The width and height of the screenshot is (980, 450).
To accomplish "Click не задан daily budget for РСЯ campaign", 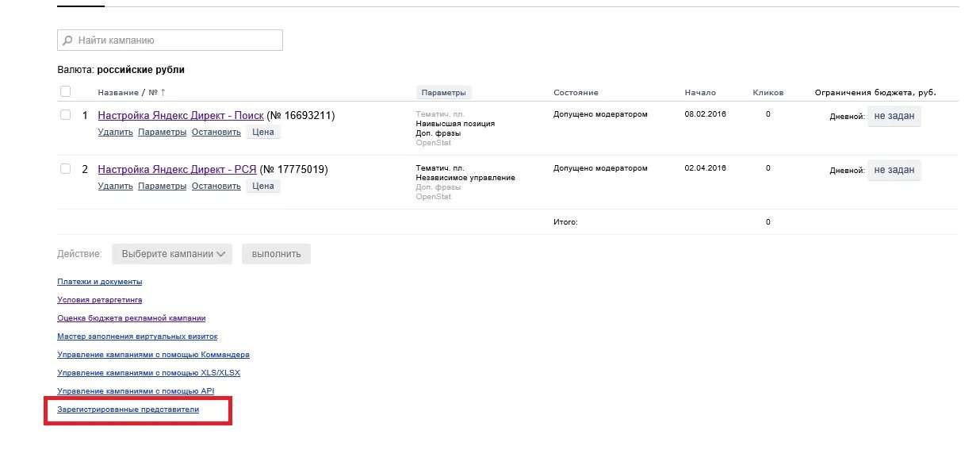I will pos(894,170).
